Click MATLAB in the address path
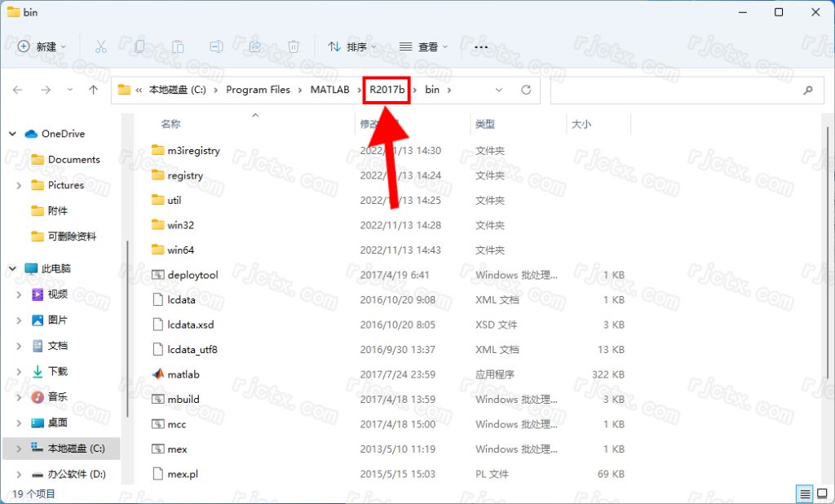Image resolution: width=835 pixels, height=504 pixels. pos(329,90)
